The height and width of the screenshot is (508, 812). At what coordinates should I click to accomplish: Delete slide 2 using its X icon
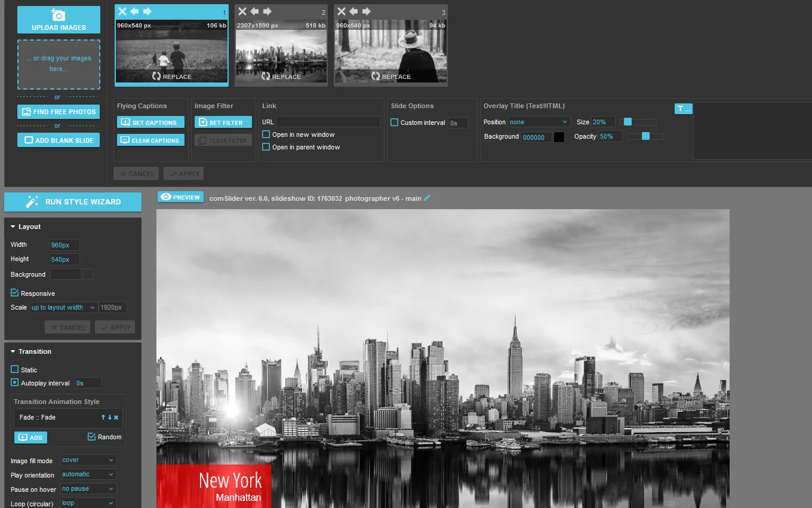pyautogui.click(x=242, y=11)
